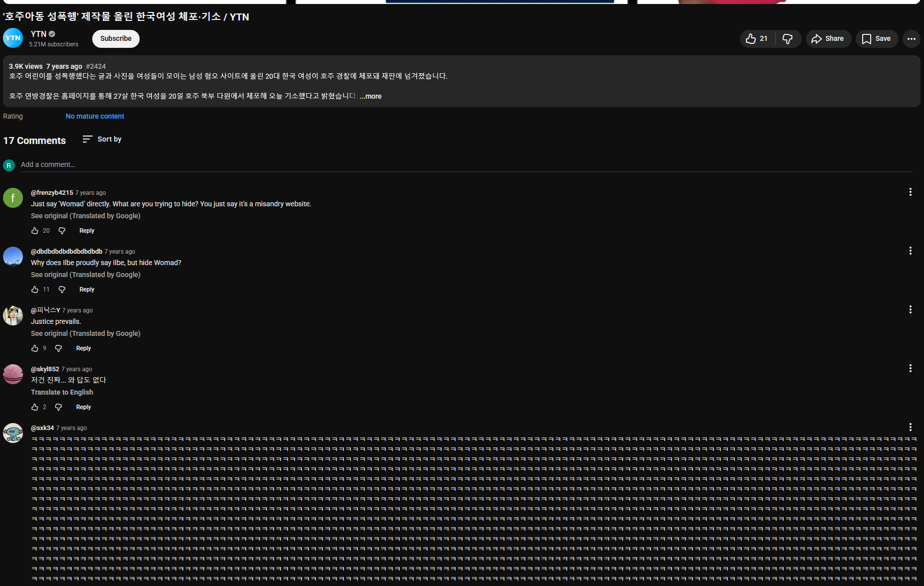Image resolution: width=924 pixels, height=586 pixels.
Task: Click the '3.9K views' text
Action: tap(25, 66)
